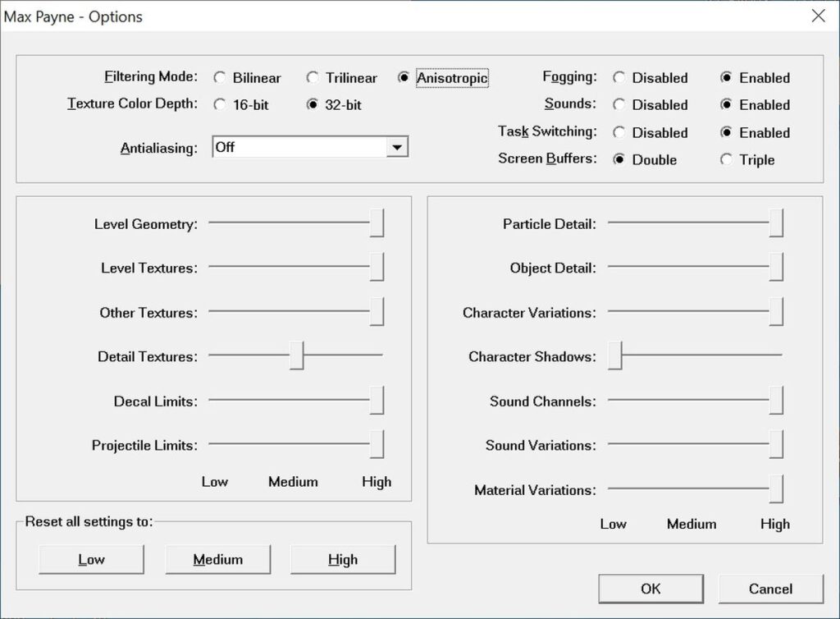This screenshot has width=840, height=619.
Task: Click the Projectile Limits slider handle
Action: tap(377, 444)
